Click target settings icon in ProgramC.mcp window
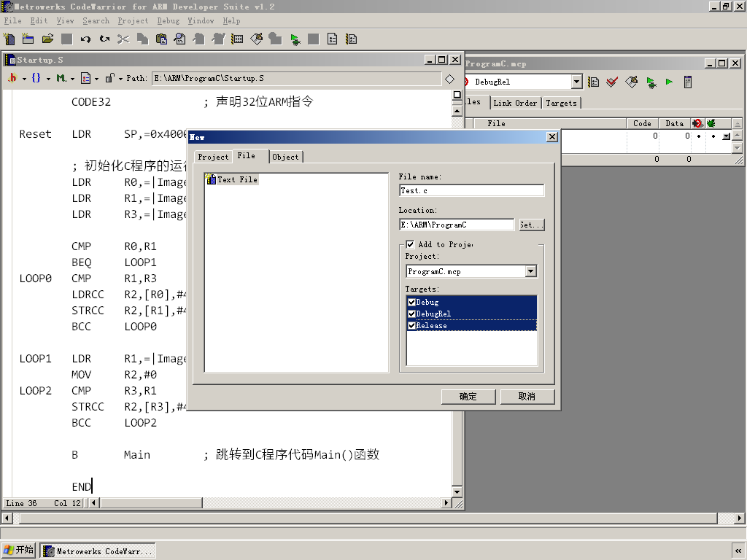Image resolution: width=747 pixels, height=560 pixels. click(x=593, y=82)
